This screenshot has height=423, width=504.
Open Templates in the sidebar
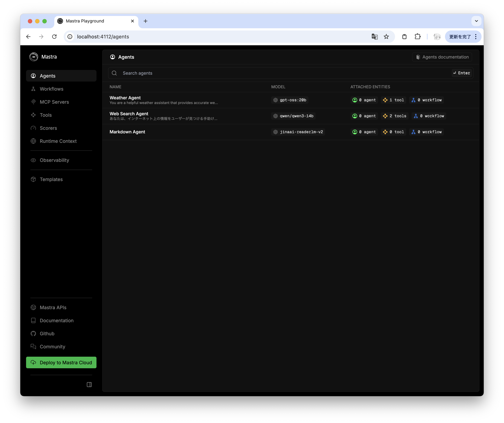click(x=51, y=179)
